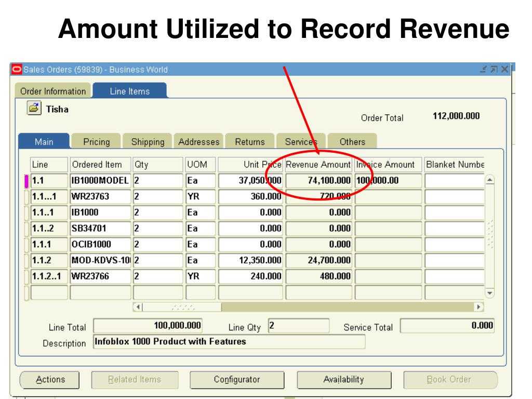This screenshot has height=399, width=532.
Task: Click the Ordered Item cell MOD-KDVS-10
Action: [x=100, y=260]
